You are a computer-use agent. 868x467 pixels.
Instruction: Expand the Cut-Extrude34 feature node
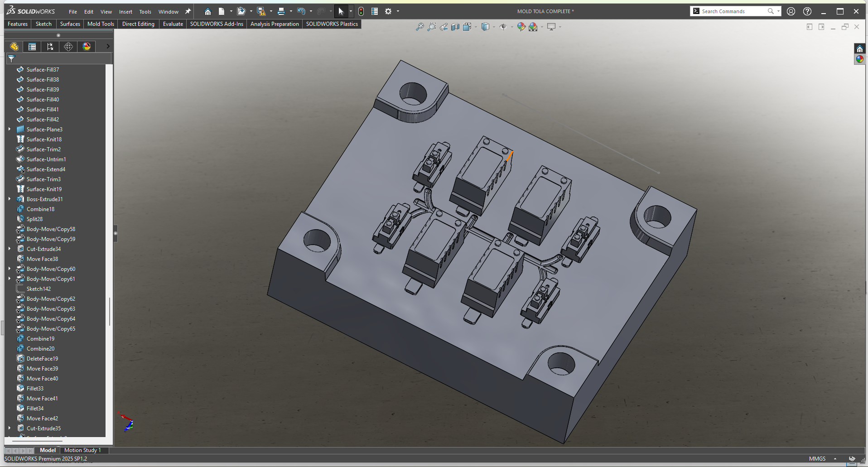coord(10,249)
